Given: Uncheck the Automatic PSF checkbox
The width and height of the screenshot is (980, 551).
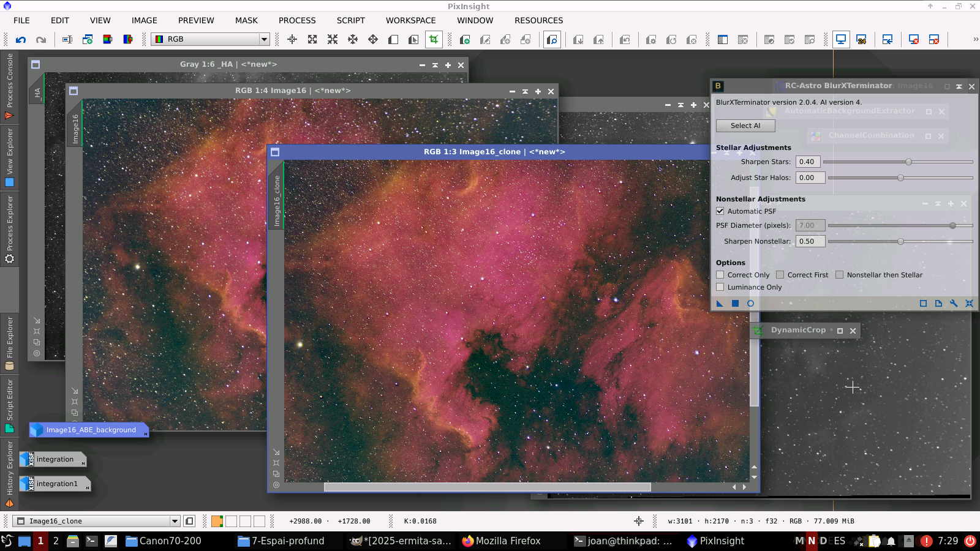Looking at the screenshot, I should pyautogui.click(x=720, y=211).
